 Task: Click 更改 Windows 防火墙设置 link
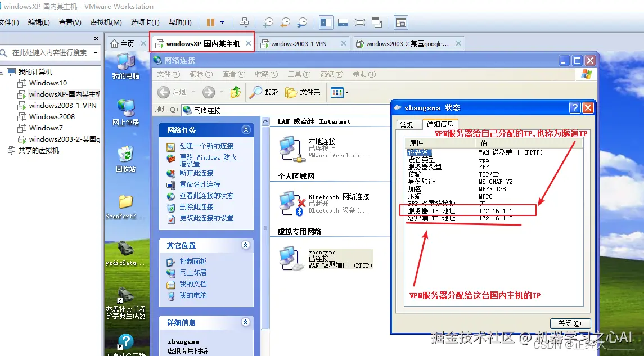[x=208, y=160]
